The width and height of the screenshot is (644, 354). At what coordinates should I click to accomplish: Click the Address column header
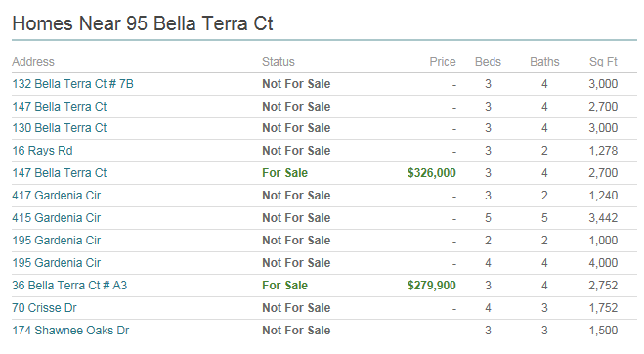pos(33,62)
